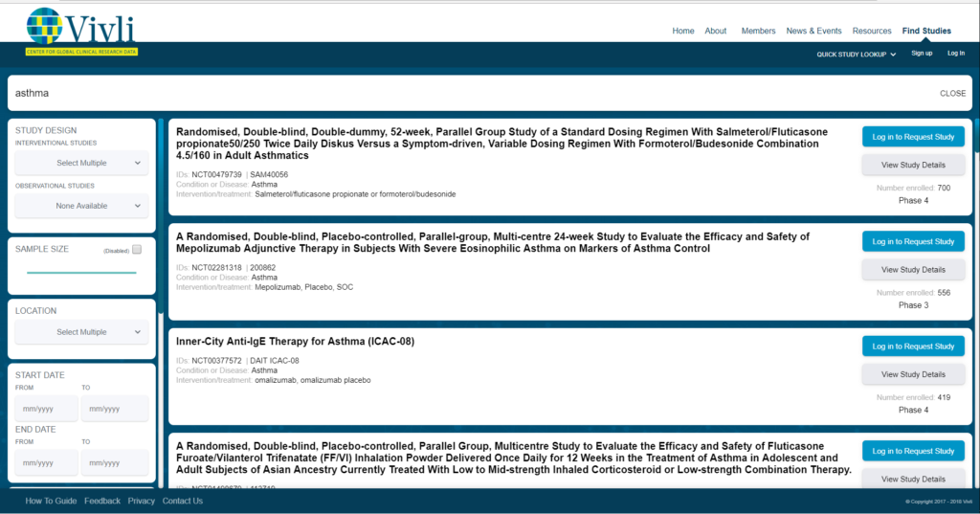This screenshot has width=980, height=514.
Task: Expand Interventional Studies Select Multiple dropdown
Action: coord(81,164)
